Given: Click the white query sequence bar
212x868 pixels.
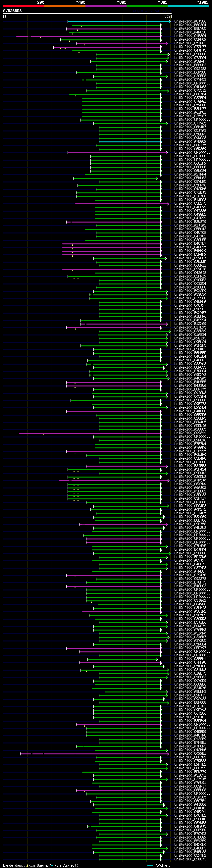Looking at the screenshot, I should pos(87,14).
